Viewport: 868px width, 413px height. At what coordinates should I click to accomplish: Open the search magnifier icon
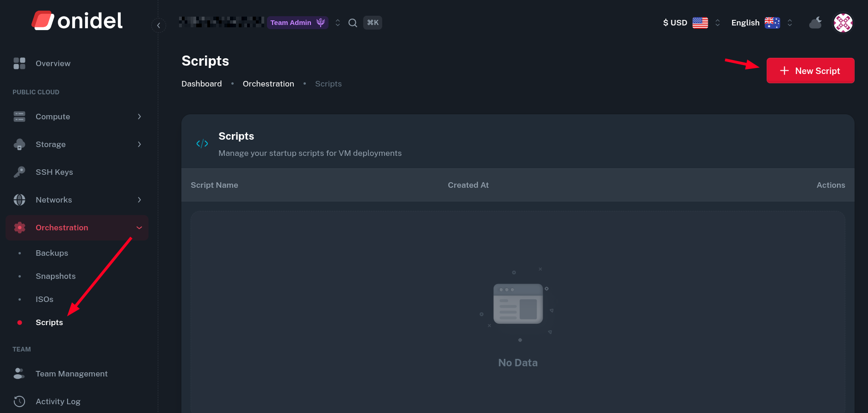point(353,23)
